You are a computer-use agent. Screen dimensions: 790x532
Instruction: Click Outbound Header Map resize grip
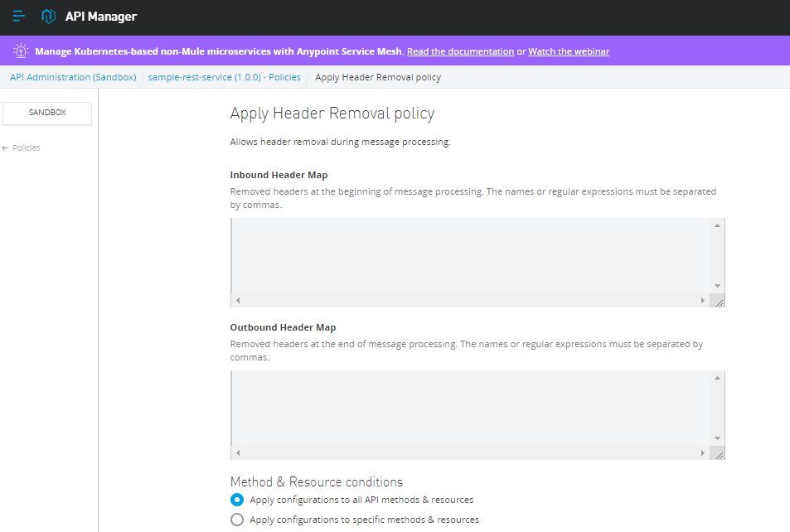pyautogui.click(x=719, y=454)
